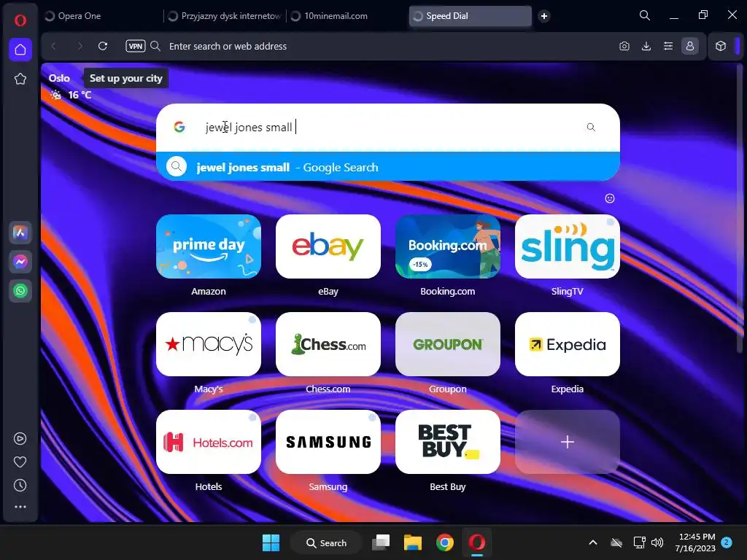Open Messenger in the sidebar

point(20,262)
